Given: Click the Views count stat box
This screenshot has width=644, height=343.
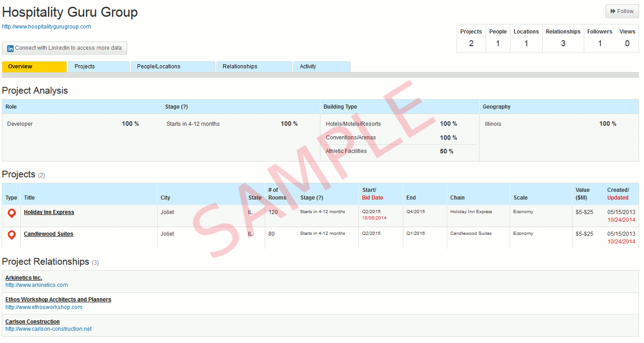Looking at the screenshot, I should click(627, 38).
